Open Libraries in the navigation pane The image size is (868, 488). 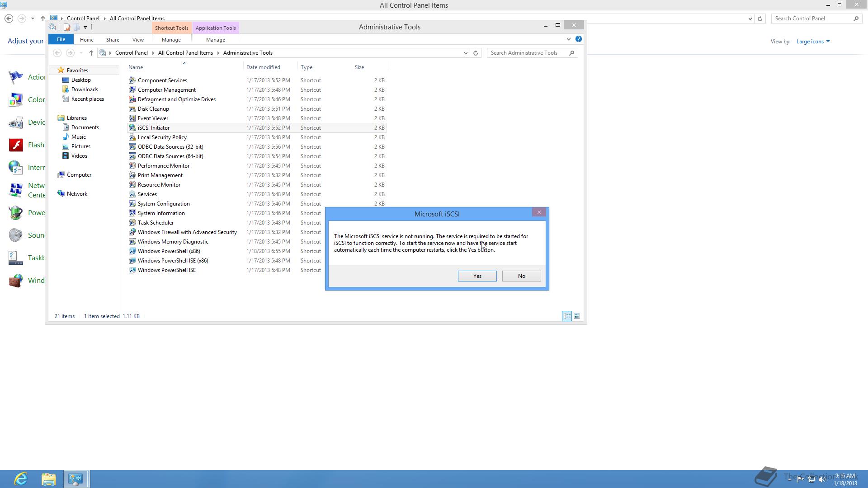point(77,118)
